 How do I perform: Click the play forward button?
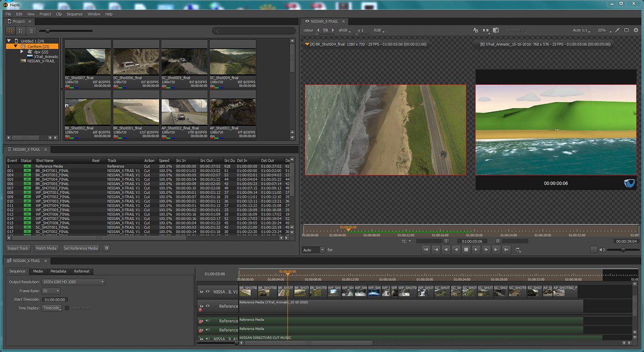476,250
